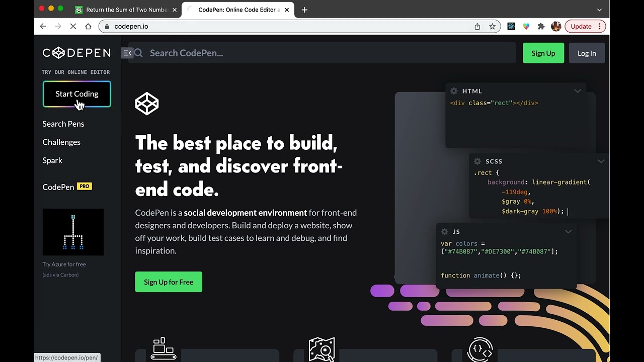
Task: Click the 'var colors =' JS line
Action: point(463,243)
